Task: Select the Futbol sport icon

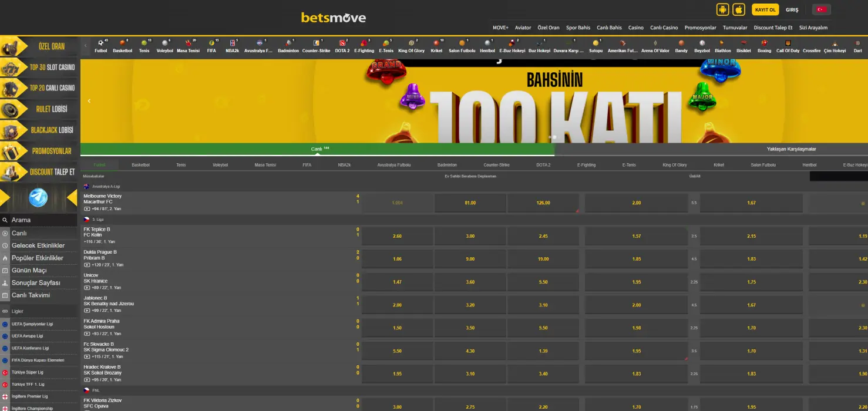Action: [100, 44]
